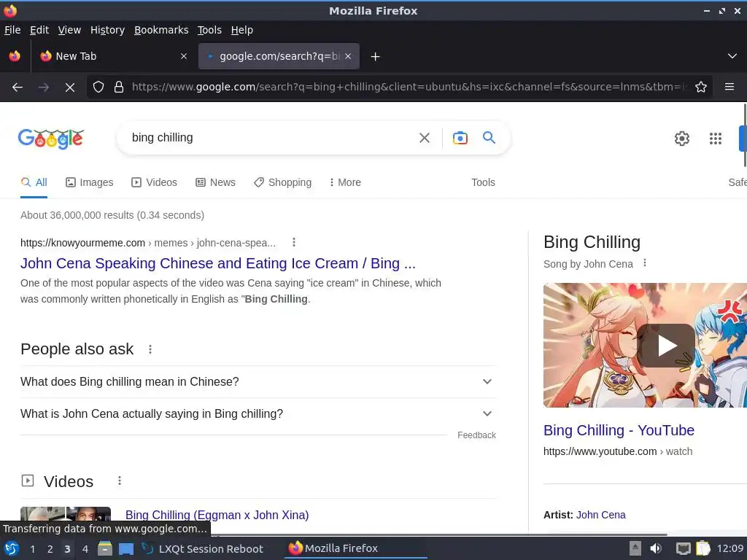
Task: Open the Bookmarks menu
Action: pyautogui.click(x=161, y=30)
